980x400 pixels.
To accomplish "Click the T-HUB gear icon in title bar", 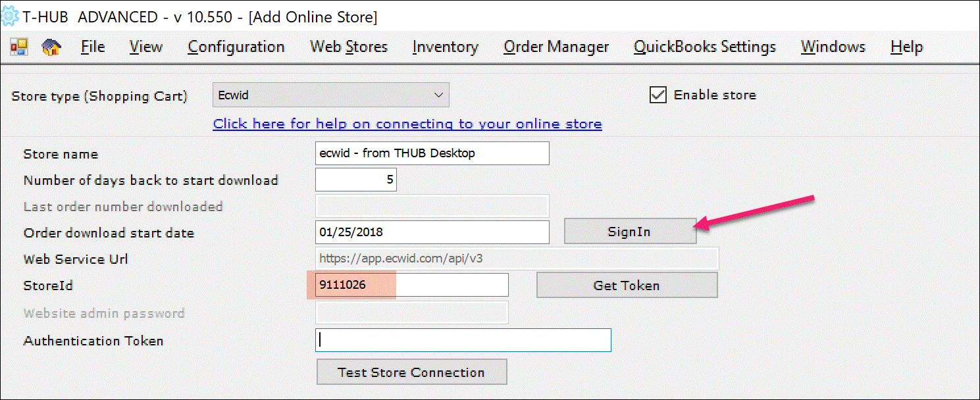I will pyautogui.click(x=11, y=16).
